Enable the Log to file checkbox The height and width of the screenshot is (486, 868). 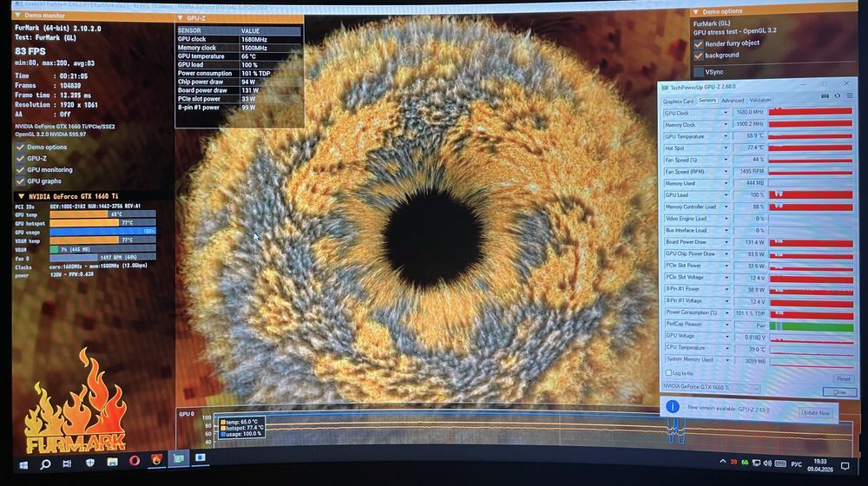(668, 373)
